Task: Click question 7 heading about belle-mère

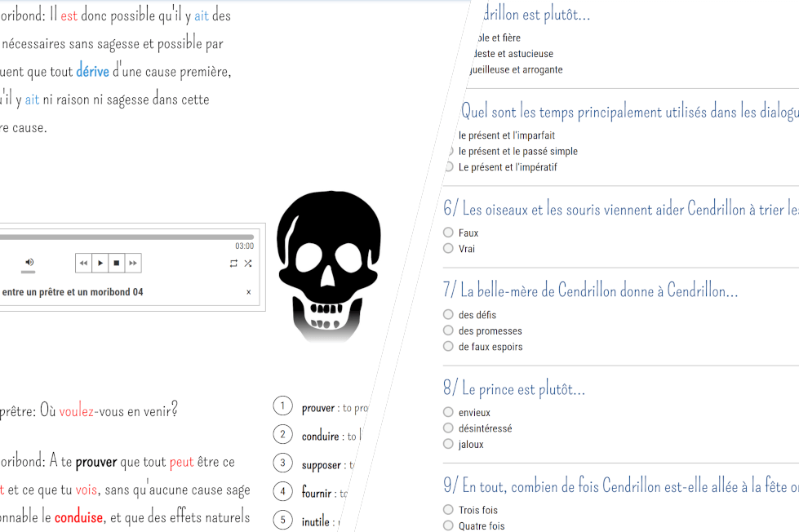Action: (590, 290)
